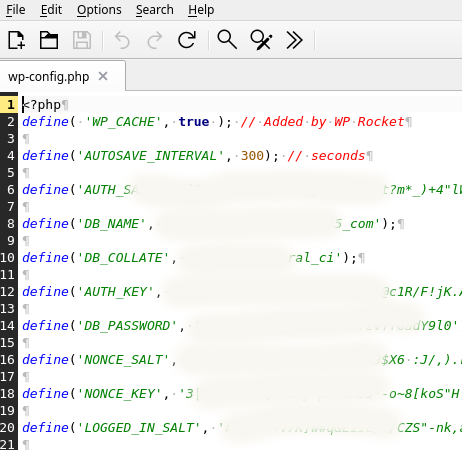Click the Save floppy disk icon
The image size is (462, 450).
click(82, 40)
